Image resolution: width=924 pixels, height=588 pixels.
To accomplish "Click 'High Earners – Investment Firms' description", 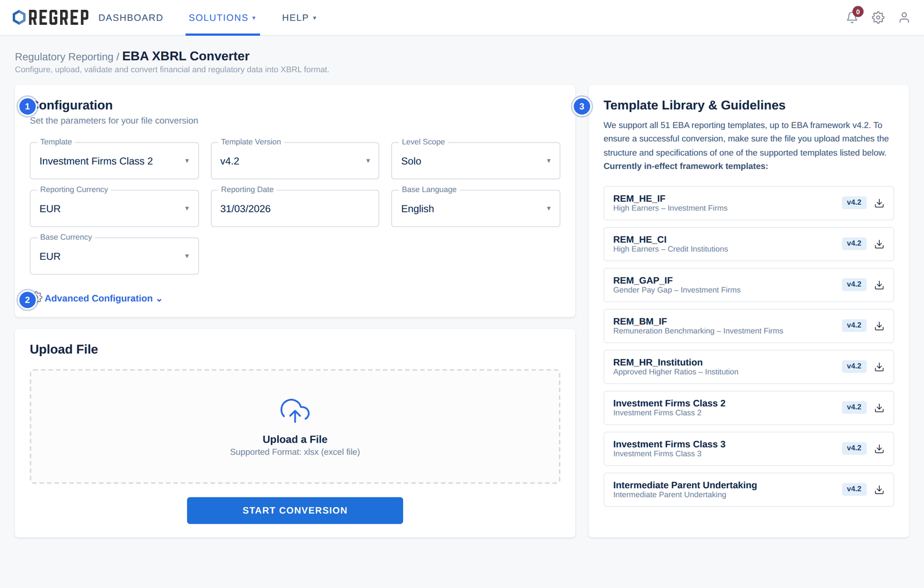I will click(x=670, y=208).
